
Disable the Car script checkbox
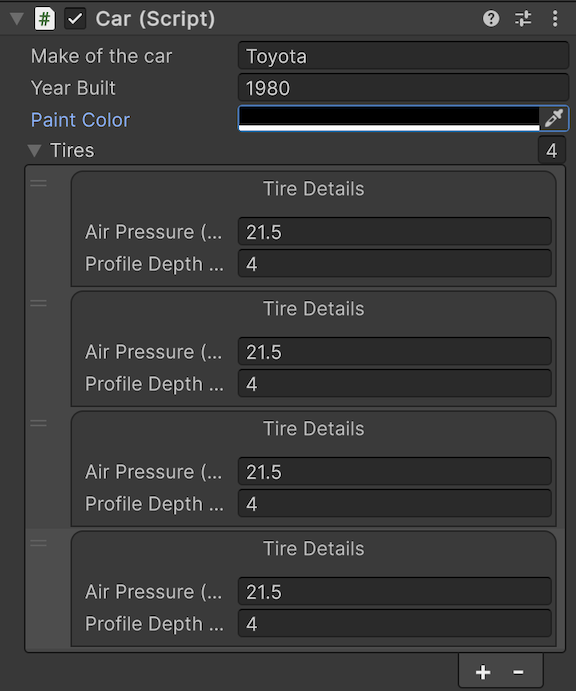click(x=75, y=19)
